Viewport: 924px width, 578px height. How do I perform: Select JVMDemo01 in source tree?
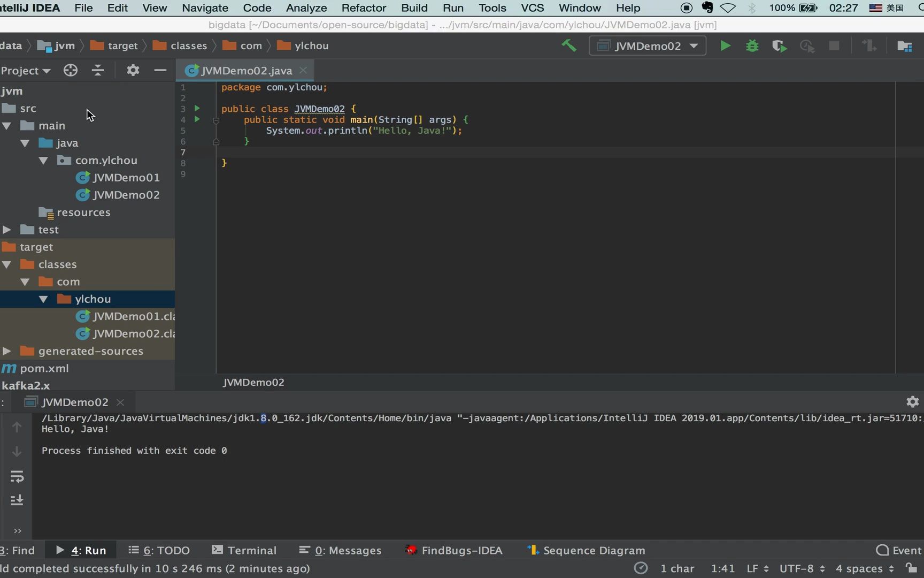pos(118,178)
